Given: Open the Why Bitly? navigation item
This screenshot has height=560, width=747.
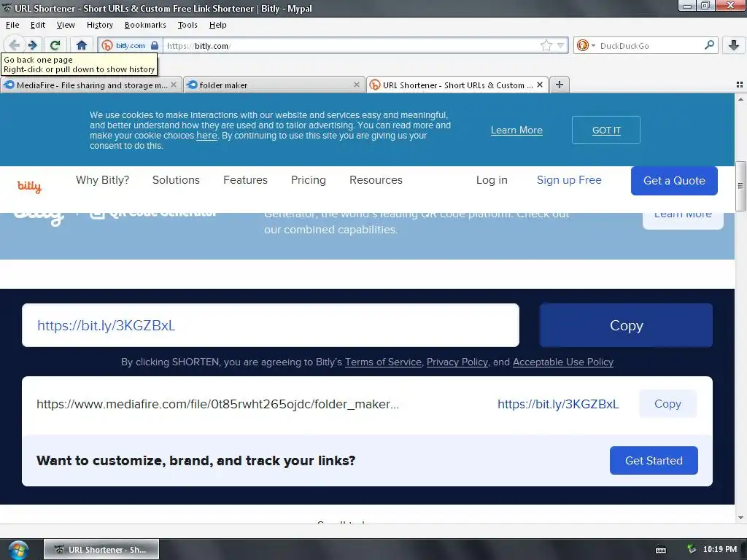Looking at the screenshot, I should tap(102, 180).
